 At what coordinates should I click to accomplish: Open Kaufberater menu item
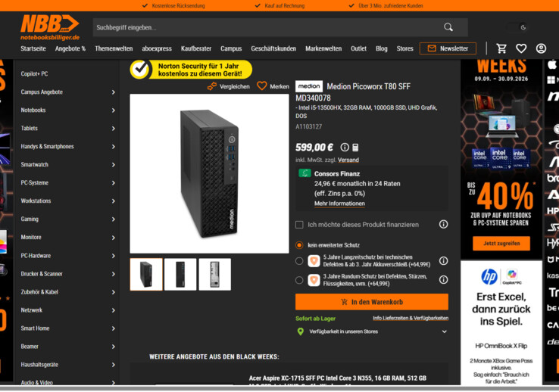tap(196, 48)
